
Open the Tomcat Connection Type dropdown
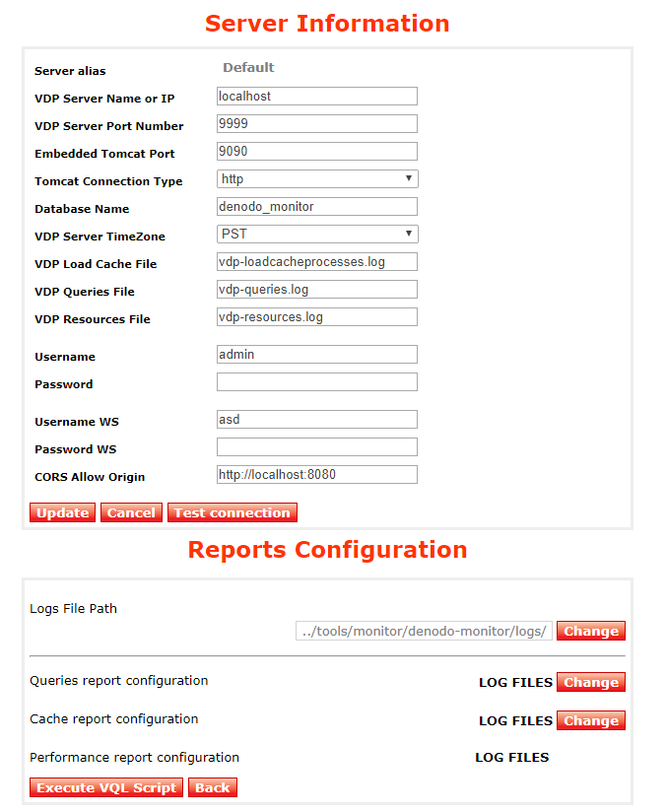pos(317,178)
